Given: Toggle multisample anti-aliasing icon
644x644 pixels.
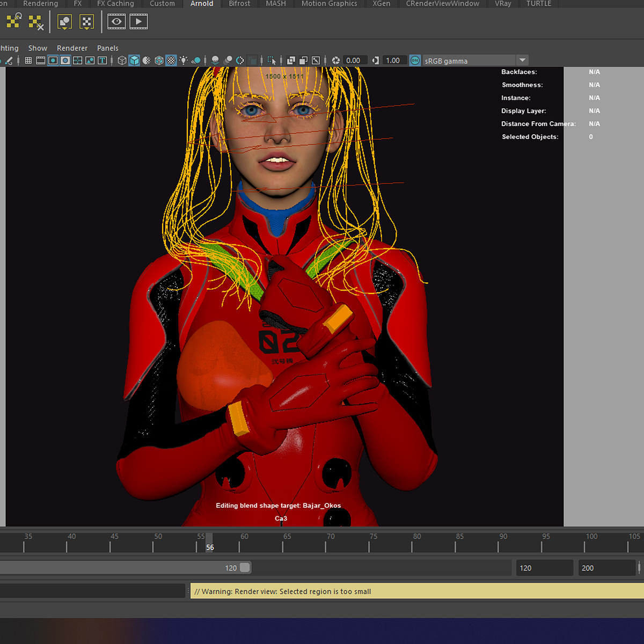Looking at the screenshot, I should click(x=240, y=61).
